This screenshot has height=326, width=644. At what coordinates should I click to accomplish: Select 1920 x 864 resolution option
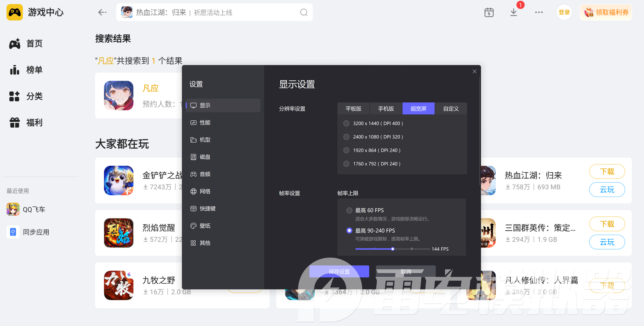(346, 150)
